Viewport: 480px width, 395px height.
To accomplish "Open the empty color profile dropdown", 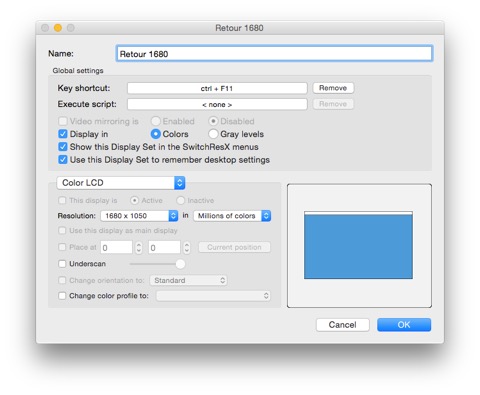I will [213, 296].
